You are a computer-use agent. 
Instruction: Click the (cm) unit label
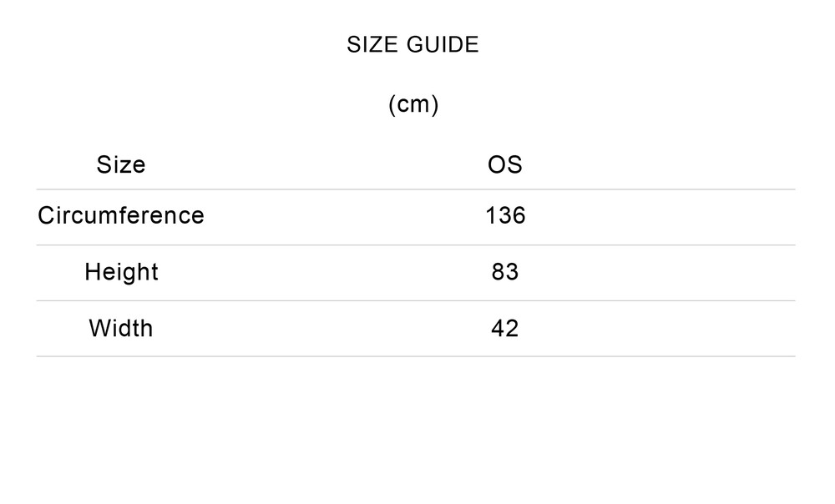(x=413, y=104)
